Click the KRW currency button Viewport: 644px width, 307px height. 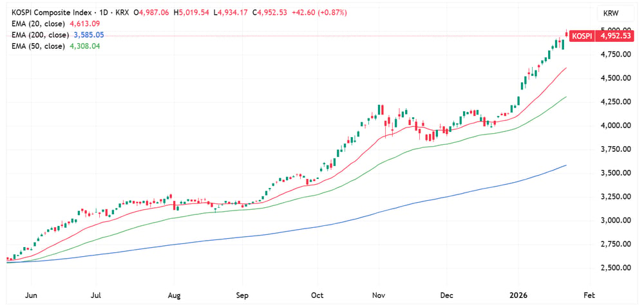click(x=612, y=14)
